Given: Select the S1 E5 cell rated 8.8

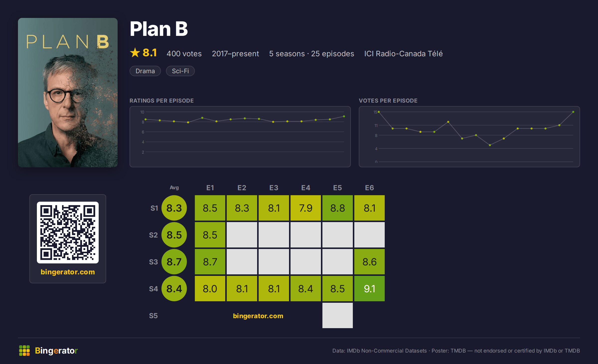Looking at the screenshot, I should pyautogui.click(x=338, y=208).
